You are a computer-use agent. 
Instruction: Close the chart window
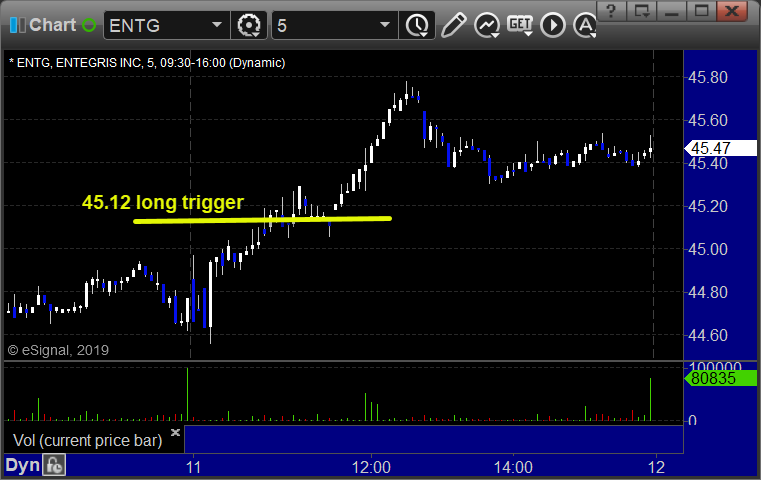[x=732, y=10]
